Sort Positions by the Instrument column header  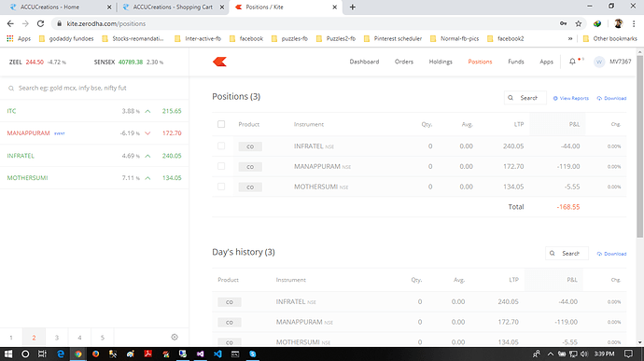[x=308, y=124]
